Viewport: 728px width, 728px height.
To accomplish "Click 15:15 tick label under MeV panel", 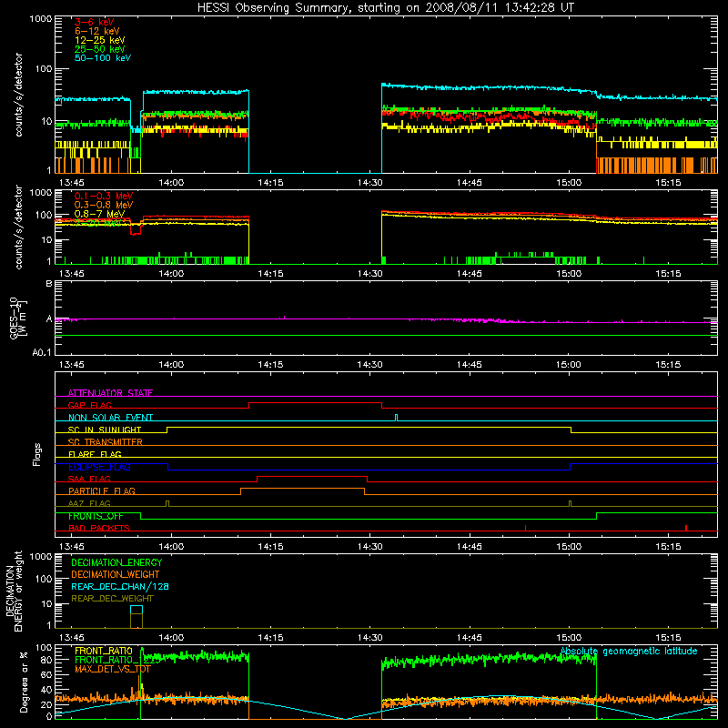I will pyautogui.click(x=668, y=274).
